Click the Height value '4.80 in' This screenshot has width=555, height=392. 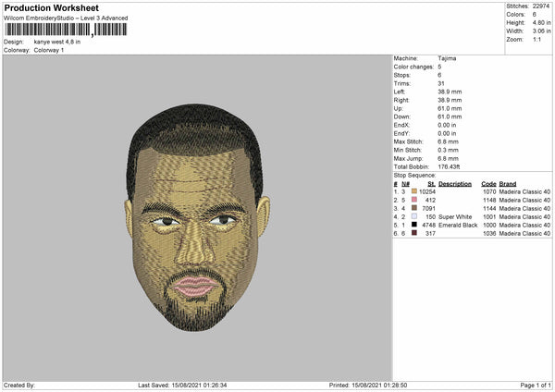[x=541, y=22]
